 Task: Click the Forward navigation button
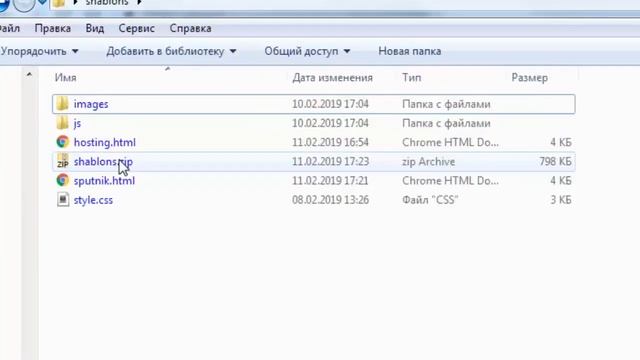click(24, 4)
